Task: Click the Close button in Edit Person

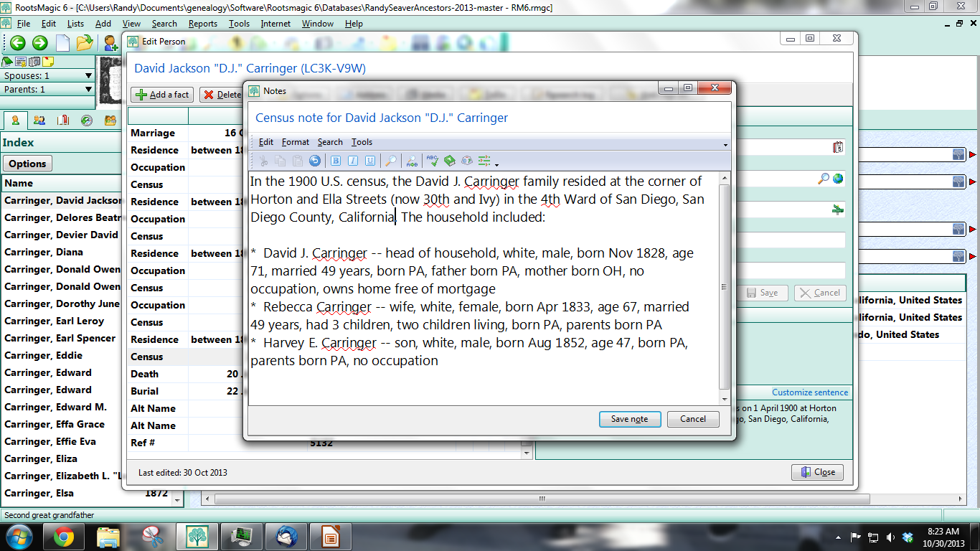Action: (x=817, y=472)
